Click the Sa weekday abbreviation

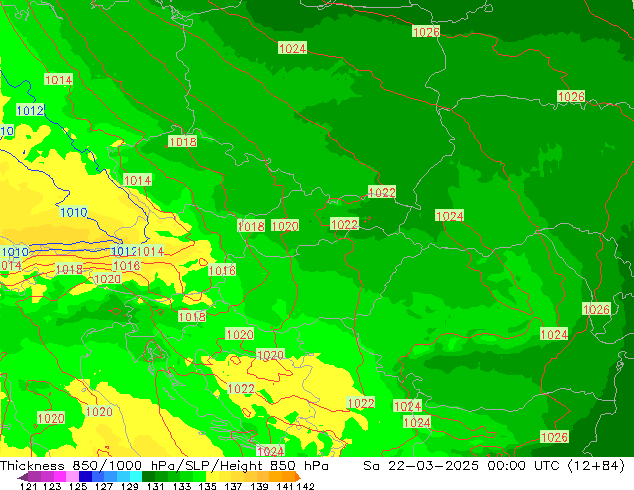(x=371, y=466)
